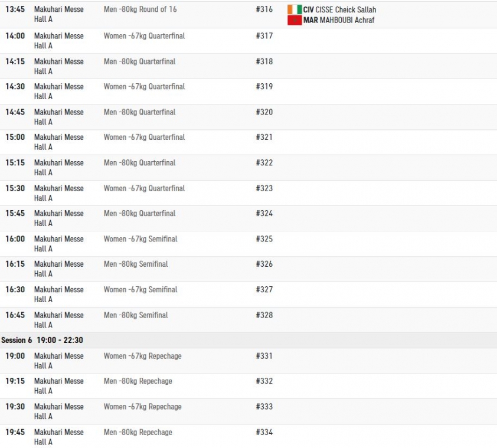497x448 pixels.
Task: Open Women -67kg Repechage at 19:00
Action: pyautogui.click(x=143, y=356)
